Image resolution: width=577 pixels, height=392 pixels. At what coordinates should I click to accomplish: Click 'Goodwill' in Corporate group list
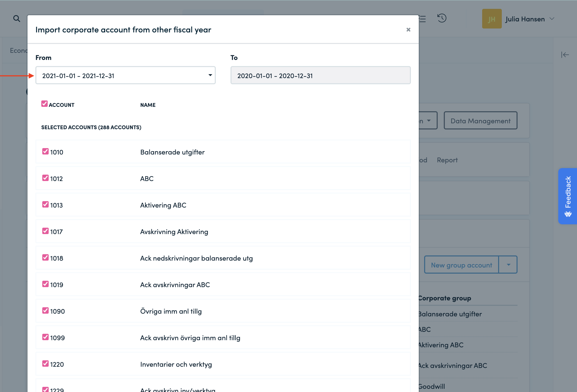pyautogui.click(x=432, y=386)
